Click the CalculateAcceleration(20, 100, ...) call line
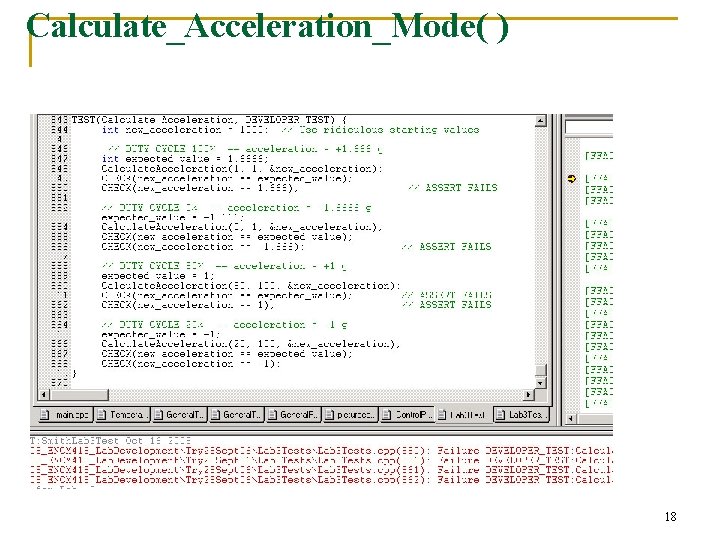The width and height of the screenshot is (720, 540). pos(251,344)
